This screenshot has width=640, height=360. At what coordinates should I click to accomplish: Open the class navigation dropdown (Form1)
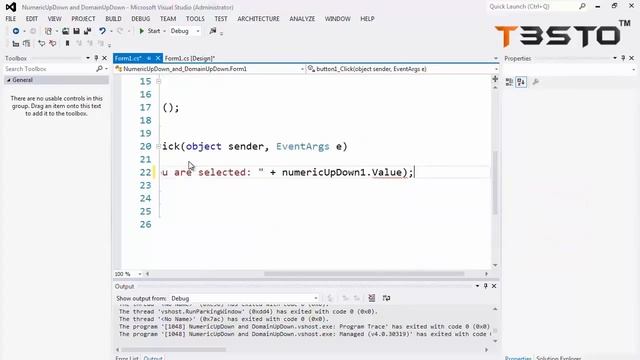click(x=210, y=69)
